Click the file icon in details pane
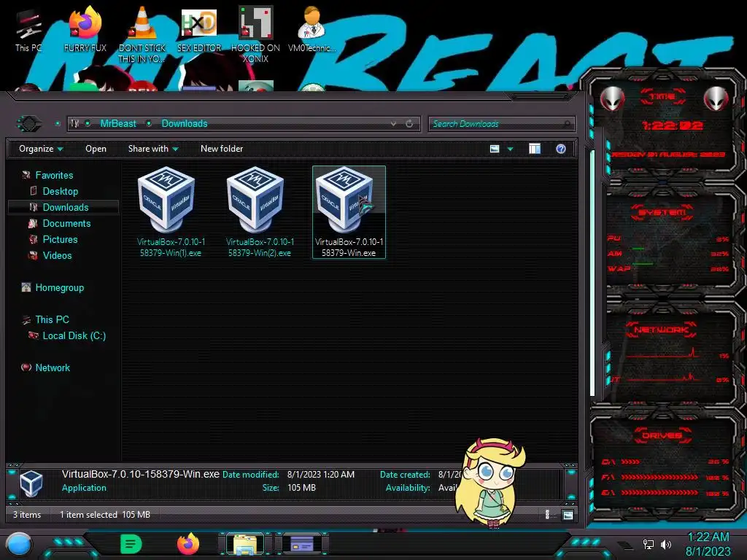747x560 pixels. tap(32, 483)
